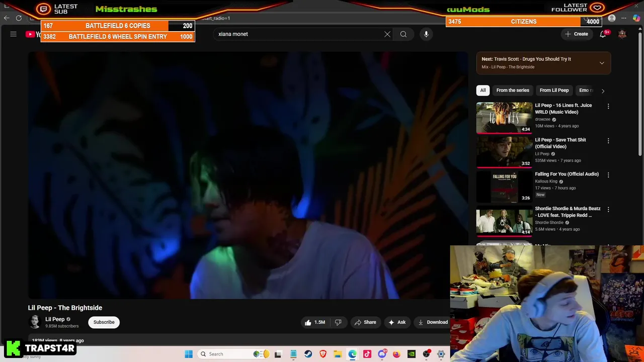Image resolution: width=644 pixels, height=362 pixels.
Task: Open the notifications bell
Action: (603, 34)
